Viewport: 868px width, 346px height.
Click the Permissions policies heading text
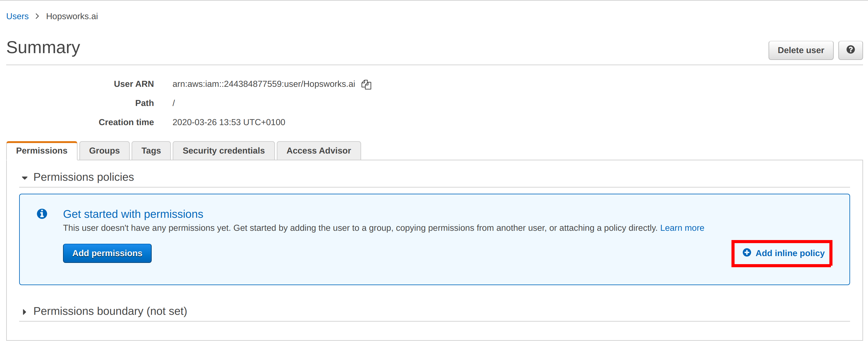tap(84, 177)
